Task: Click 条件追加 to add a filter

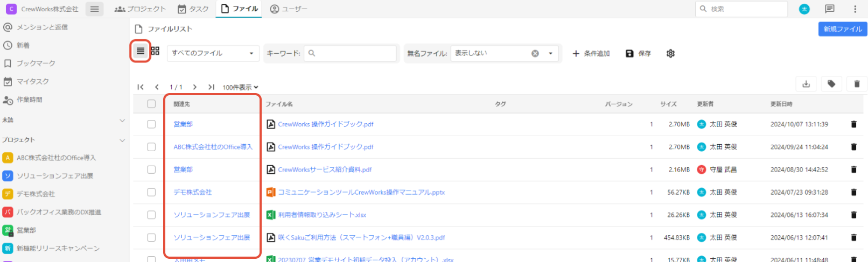Action: pos(591,53)
